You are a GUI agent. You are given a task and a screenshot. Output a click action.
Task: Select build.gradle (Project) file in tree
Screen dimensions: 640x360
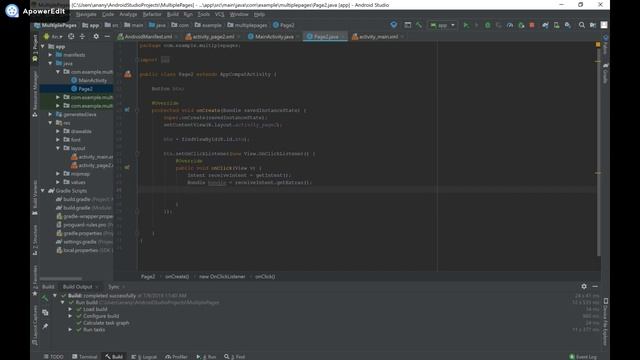(x=84, y=199)
